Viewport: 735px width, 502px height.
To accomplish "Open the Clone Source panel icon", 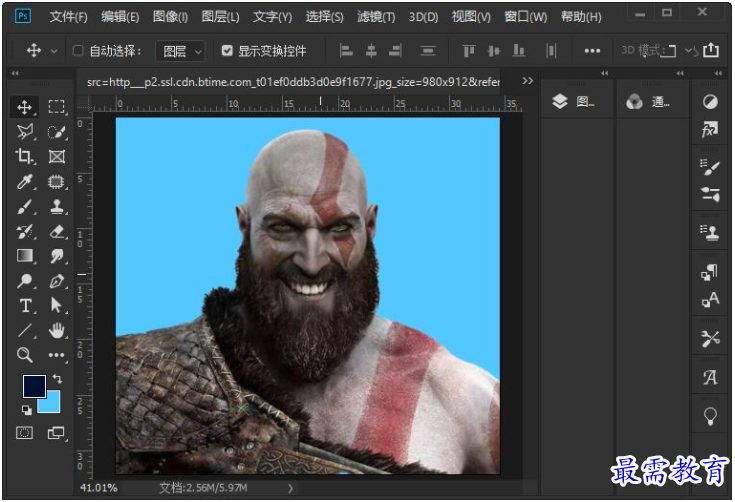I will pyautogui.click(x=710, y=232).
